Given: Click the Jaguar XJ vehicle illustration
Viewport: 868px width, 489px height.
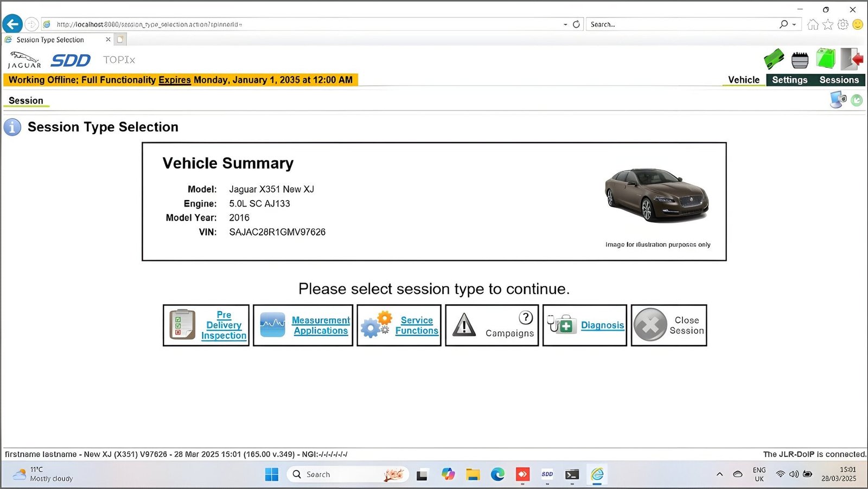Looking at the screenshot, I should coord(656,195).
